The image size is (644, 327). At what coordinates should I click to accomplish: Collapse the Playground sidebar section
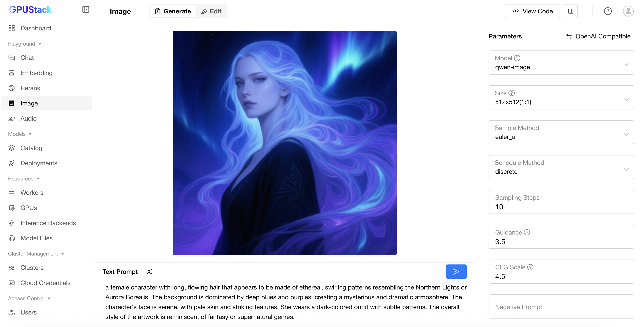[x=25, y=44]
